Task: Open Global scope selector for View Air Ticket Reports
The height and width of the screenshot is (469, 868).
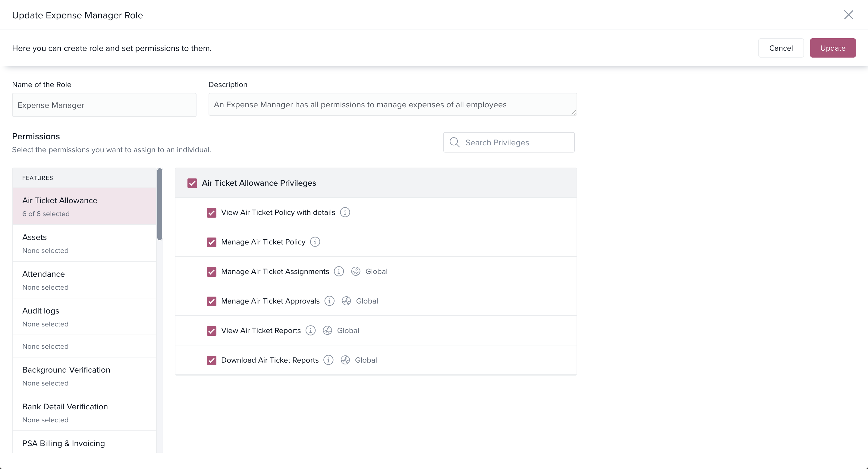Action: (x=348, y=331)
